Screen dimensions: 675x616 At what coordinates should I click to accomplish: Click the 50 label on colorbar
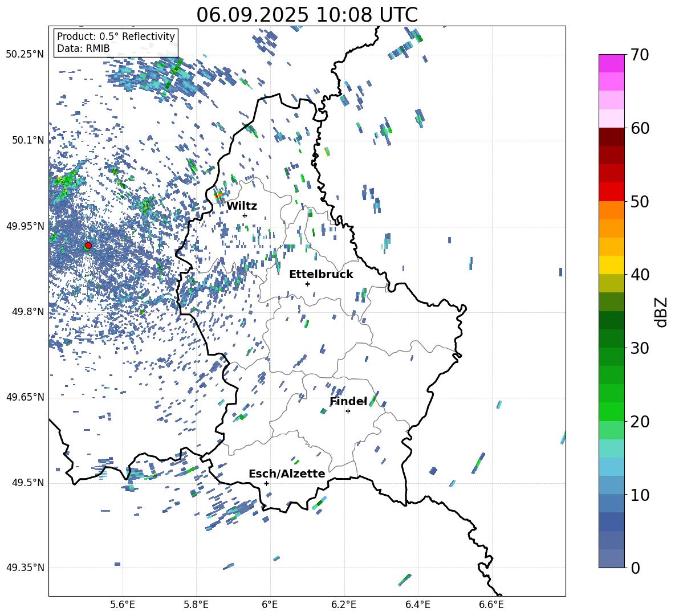[640, 202]
